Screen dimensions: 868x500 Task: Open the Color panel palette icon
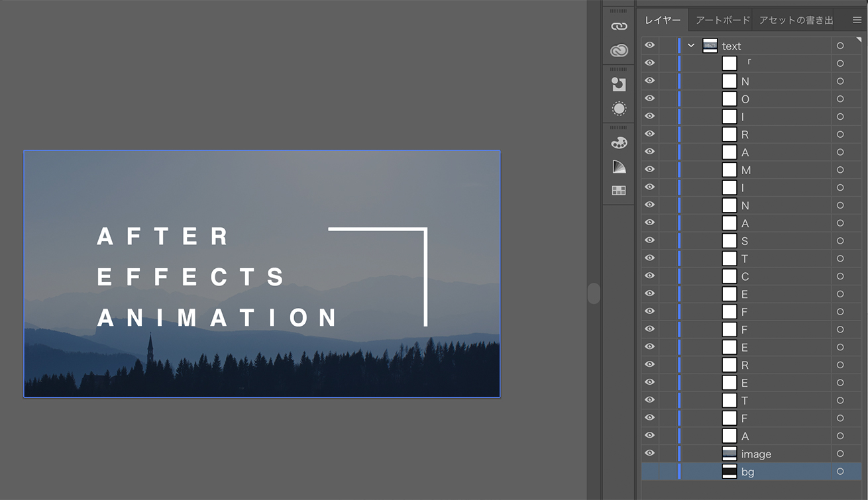click(x=618, y=142)
